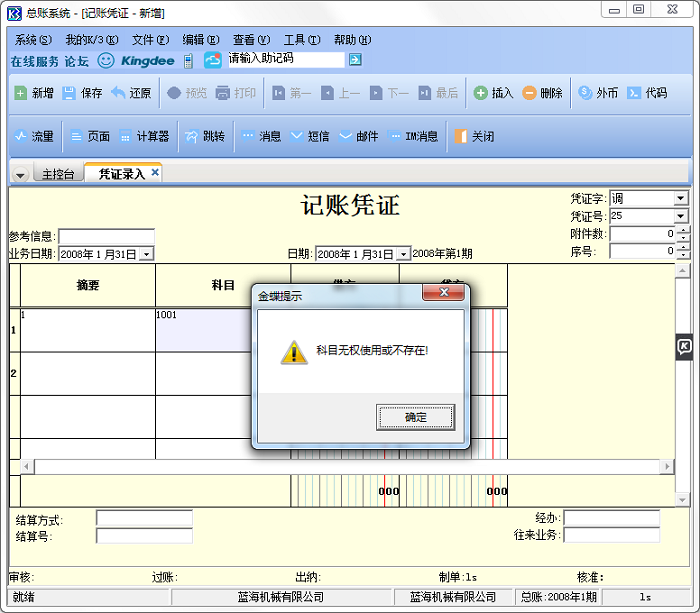Click the 插入 (Insert) green plus icon
The width and height of the screenshot is (700, 613).
coord(480,93)
